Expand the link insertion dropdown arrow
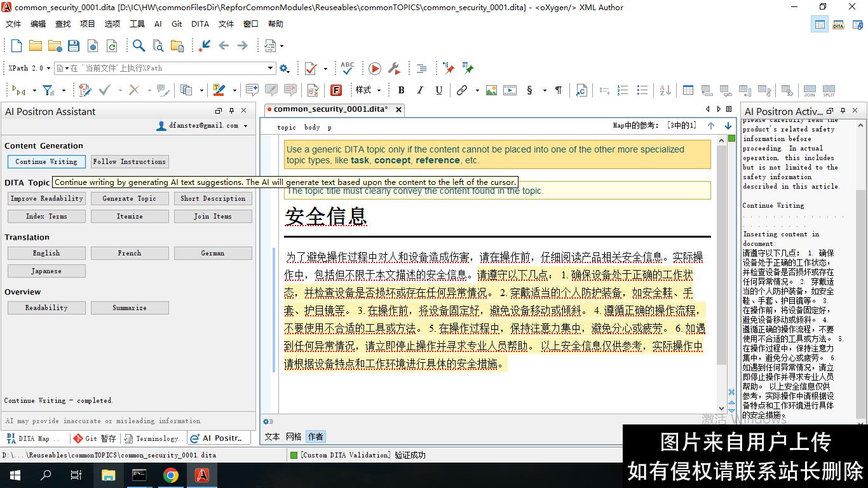This screenshot has width=868, height=488. (x=477, y=90)
